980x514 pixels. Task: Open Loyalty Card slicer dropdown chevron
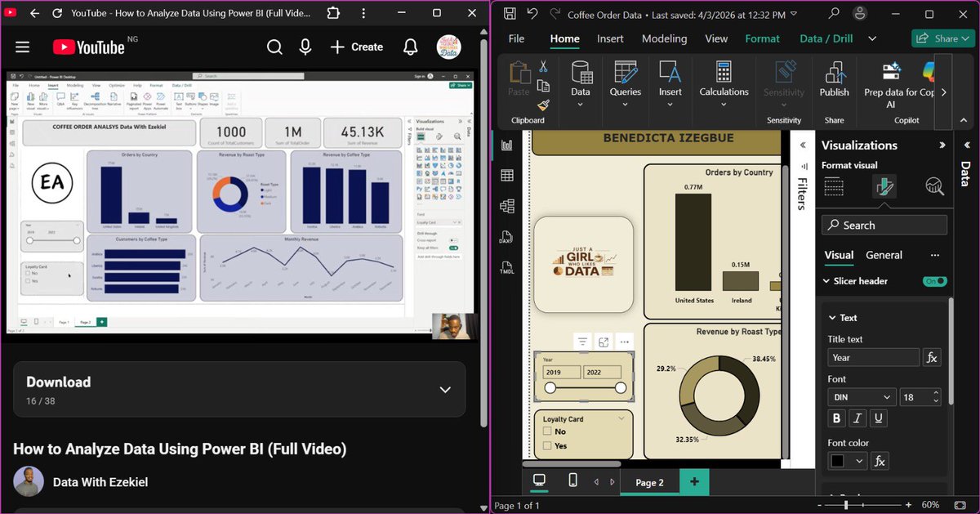pos(622,418)
